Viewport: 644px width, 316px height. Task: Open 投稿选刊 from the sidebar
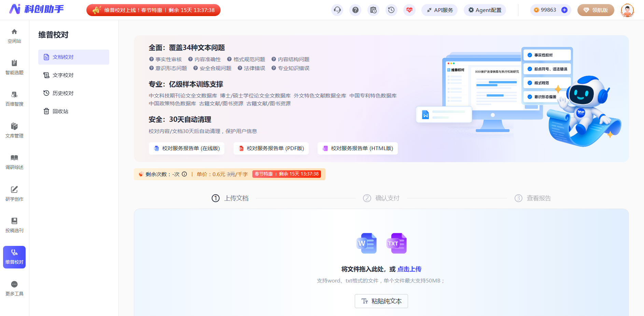pyautogui.click(x=14, y=225)
